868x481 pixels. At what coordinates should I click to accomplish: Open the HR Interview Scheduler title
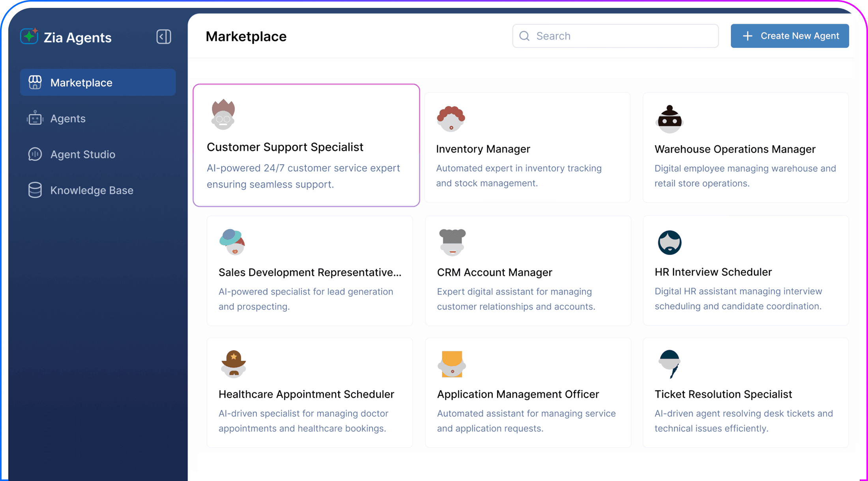713,272
